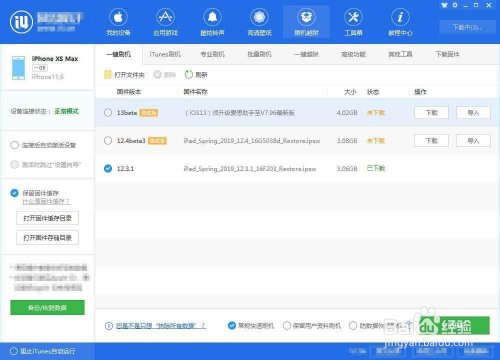Viewport: 500px width, 360px height.
Task: Click iPad_Spring_2019_12.3.1 firmware file name
Action: point(250,169)
